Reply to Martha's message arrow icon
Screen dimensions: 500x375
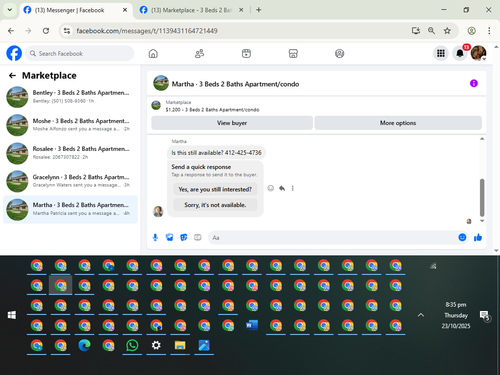pos(282,188)
